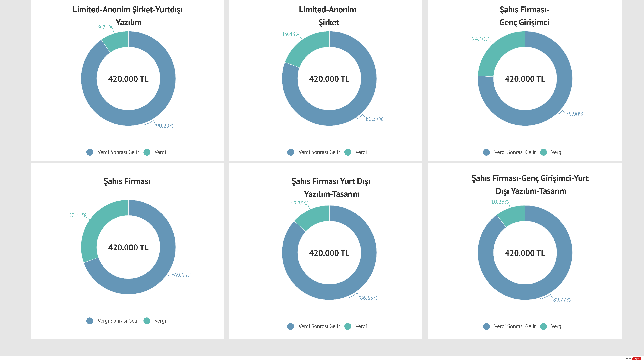Toggle 'Vergi' legend label under 30.35% chart
This screenshot has height=362, width=644.
coord(160,321)
